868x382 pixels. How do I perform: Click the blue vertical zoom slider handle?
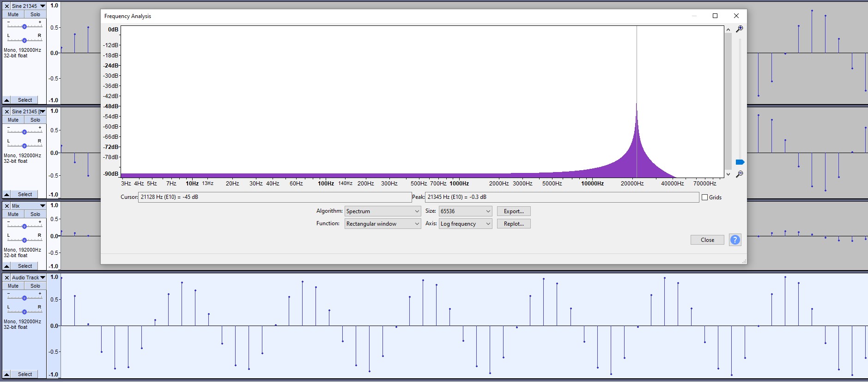pyautogui.click(x=740, y=162)
